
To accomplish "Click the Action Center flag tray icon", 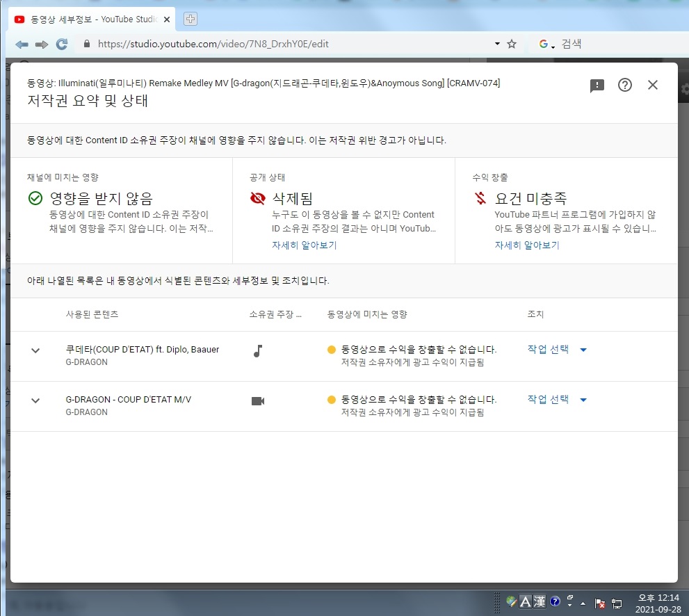I will point(600,603).
